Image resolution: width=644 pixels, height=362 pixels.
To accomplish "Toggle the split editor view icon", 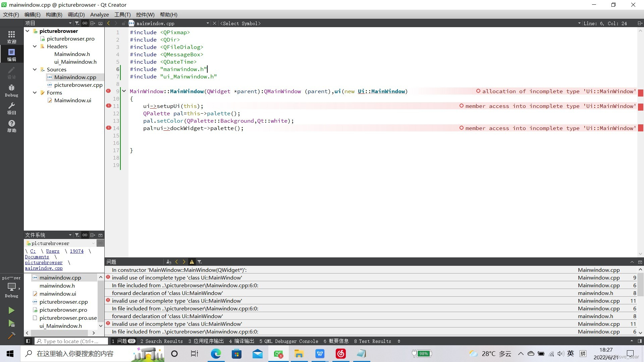I will tap(640, 23).
